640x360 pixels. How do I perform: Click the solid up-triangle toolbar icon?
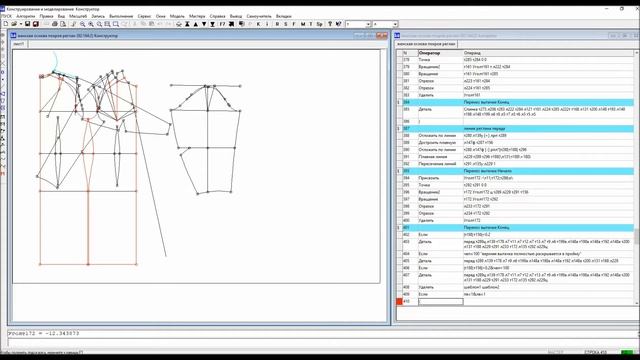pyautogui.click(x=196, y=24)
